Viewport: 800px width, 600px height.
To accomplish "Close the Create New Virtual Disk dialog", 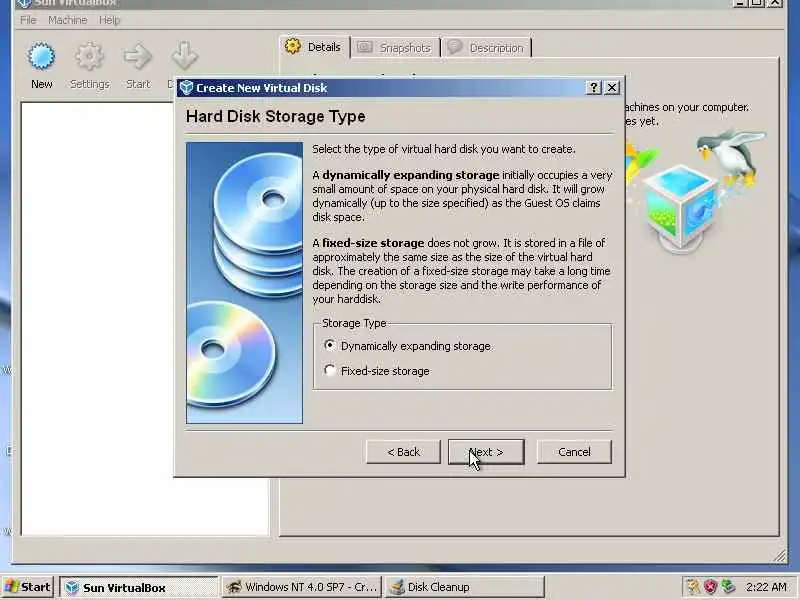I will [612, 88].
